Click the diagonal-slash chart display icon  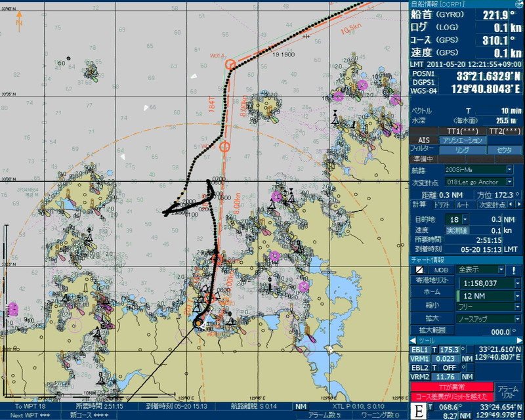pos(419,270)
